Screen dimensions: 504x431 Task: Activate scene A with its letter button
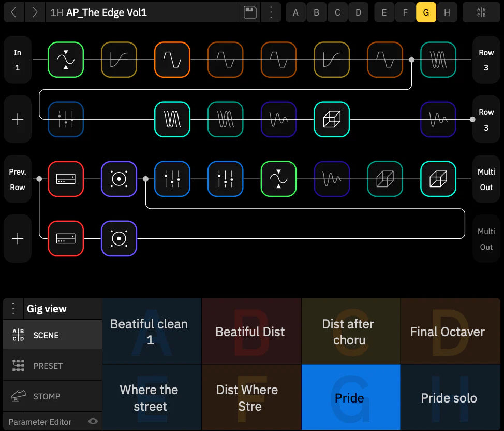tap(295, 12)
